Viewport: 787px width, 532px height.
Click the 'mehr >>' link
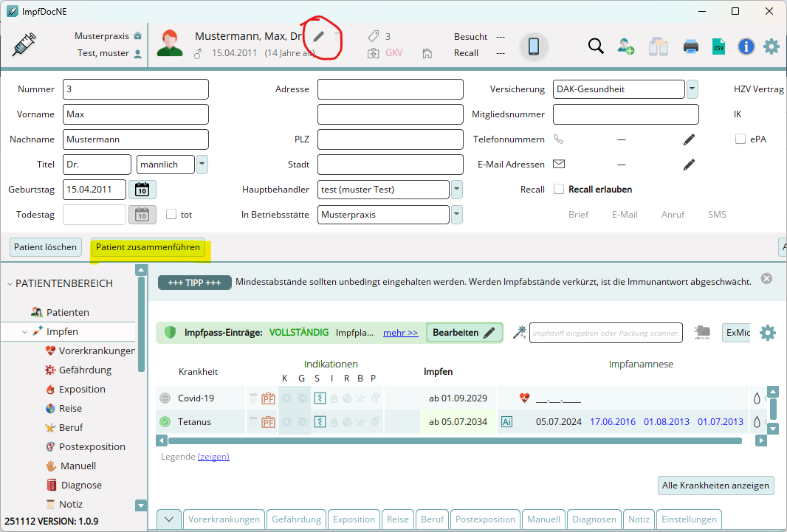[400, 333]
